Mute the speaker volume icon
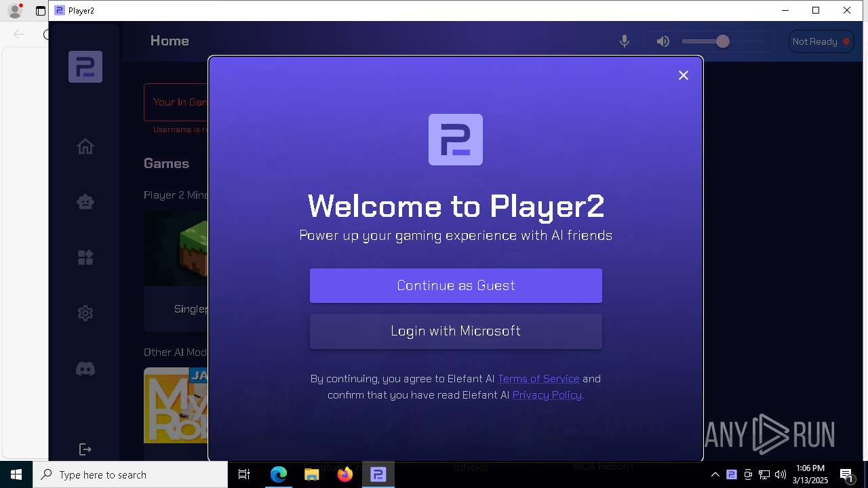The width and height of the screenshot is (868, 488). pyautogui.click(x=663, y=41)
